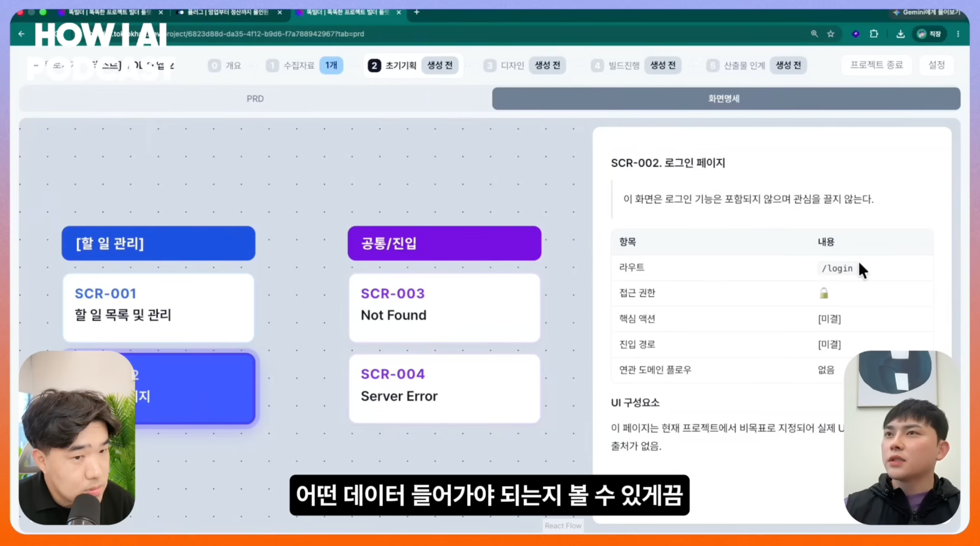The height and width of the screenshot is (546, 980).
Task: Click the 연관 도메인 플로우 label
Action: point(655,370)
